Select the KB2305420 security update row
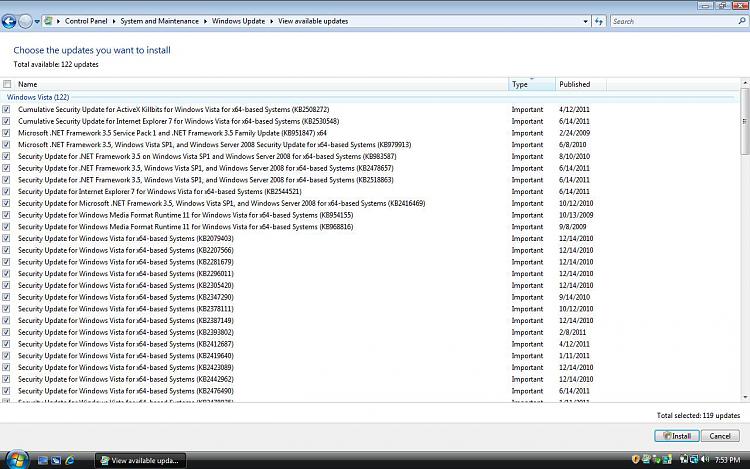The height and width of the screenshot is (469, 750). pos(368,285)
